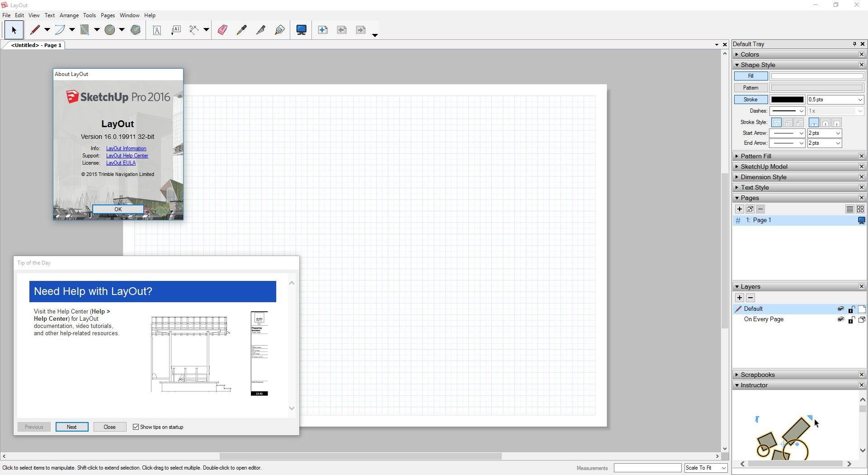Add a new layer in Layers panel
868x475 pixels.
(x=740, y=298)
